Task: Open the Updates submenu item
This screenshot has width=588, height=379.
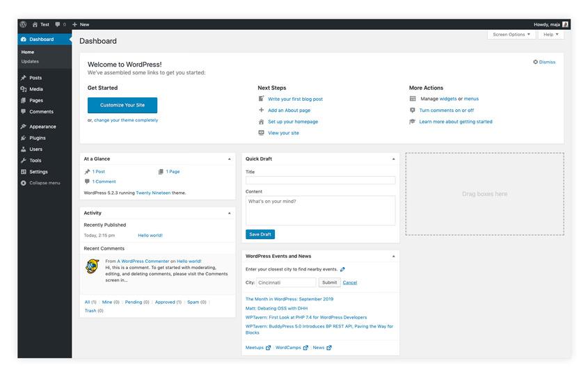Action: pyautogui.click(x=30, y=61)
